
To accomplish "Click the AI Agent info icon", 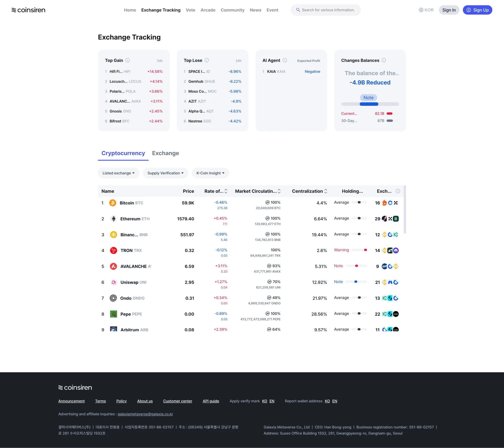I will [285, 60].
